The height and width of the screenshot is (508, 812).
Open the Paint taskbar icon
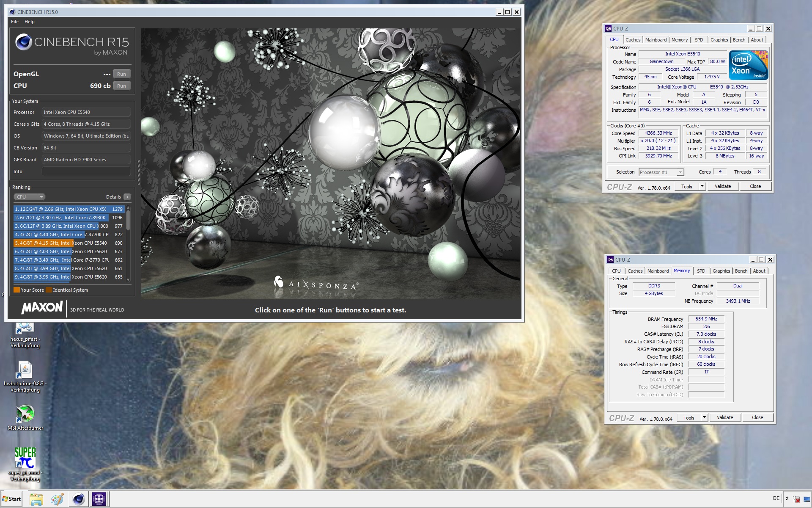tap(58, 499)
